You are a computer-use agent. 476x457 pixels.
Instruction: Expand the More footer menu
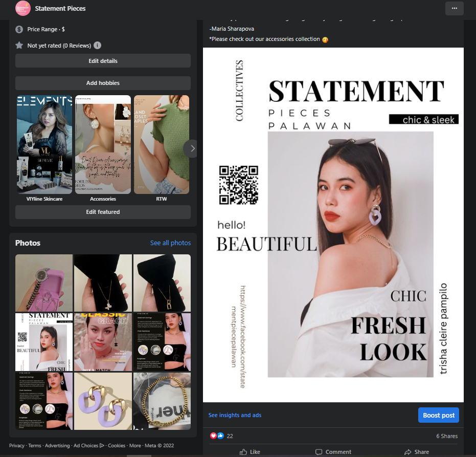pos(135,445)
